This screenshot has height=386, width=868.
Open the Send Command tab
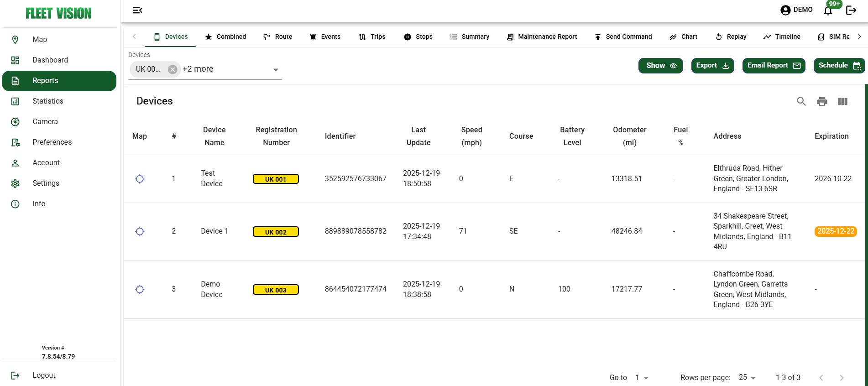[x=623, y=37]
